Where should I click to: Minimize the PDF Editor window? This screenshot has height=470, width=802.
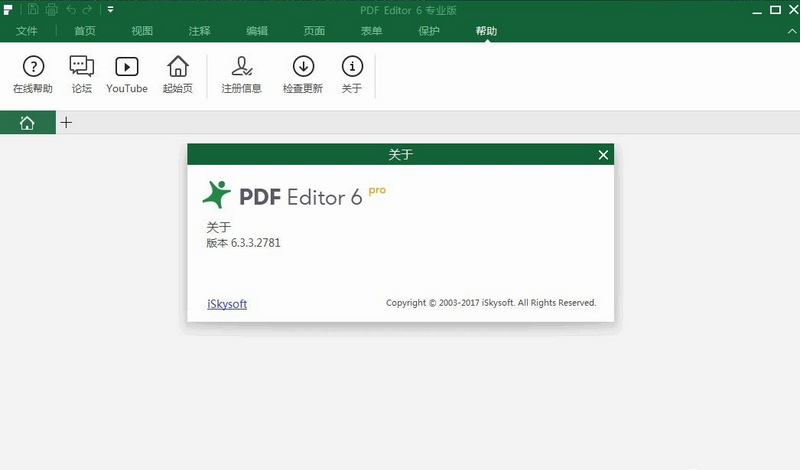click(757, 11)
